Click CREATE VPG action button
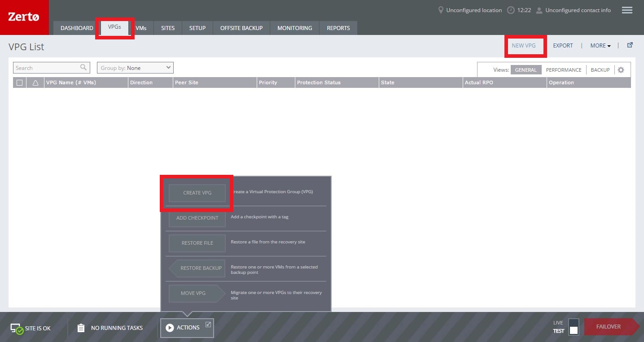The width and height of the screenshot is (644, 342). 197,193
